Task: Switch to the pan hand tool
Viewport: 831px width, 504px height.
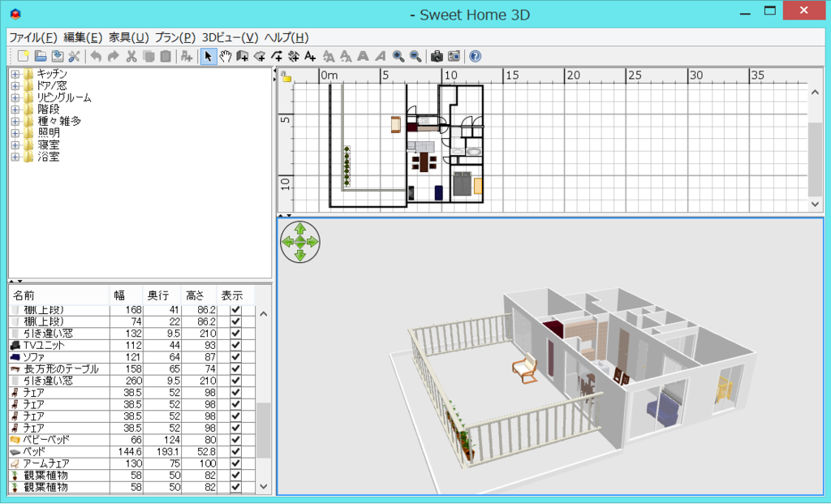Action: coord(226,56)
